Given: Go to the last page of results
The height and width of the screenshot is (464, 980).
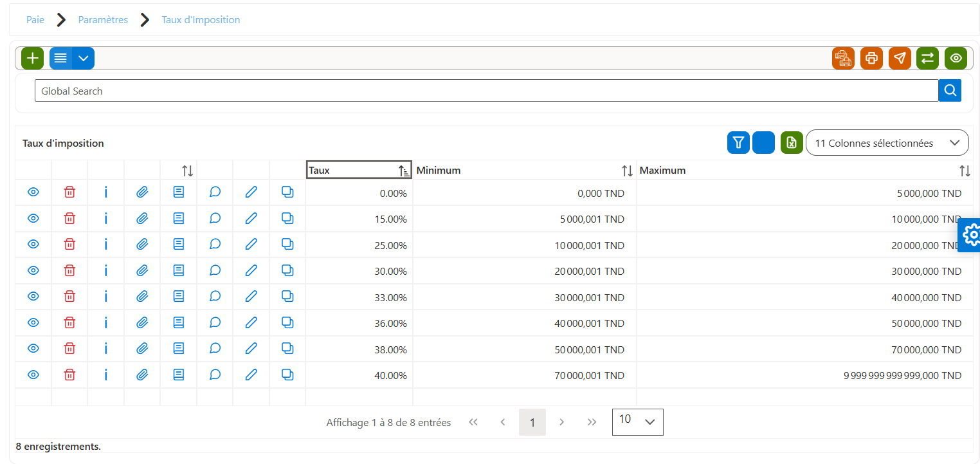Looking at the screenshot, I should pyautogui.click(x=592, y=422).
